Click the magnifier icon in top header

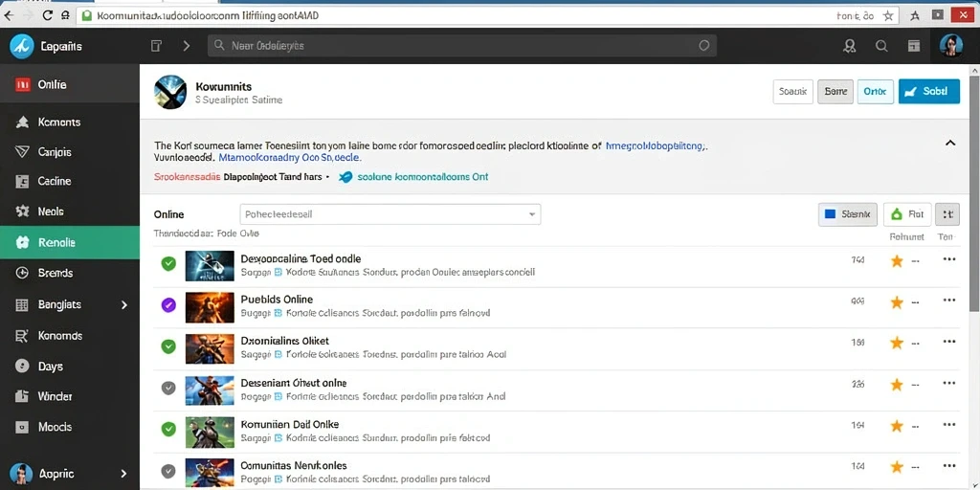pos(881,46)
